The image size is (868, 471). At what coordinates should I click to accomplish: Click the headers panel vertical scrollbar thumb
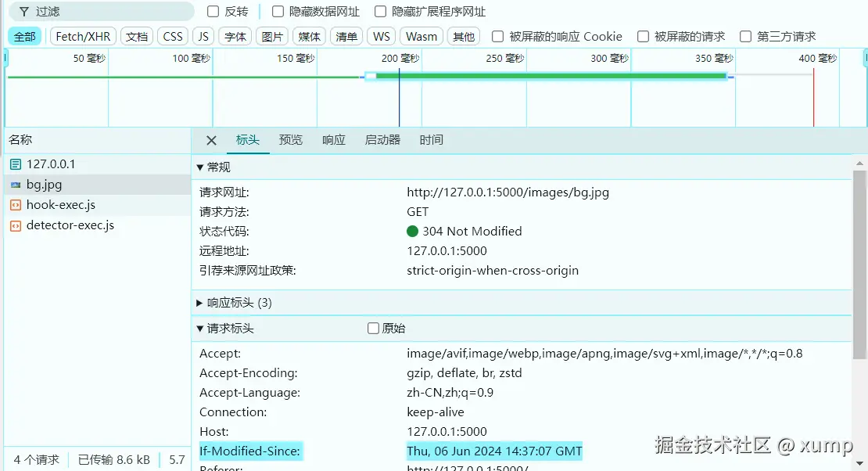point(859,265)
